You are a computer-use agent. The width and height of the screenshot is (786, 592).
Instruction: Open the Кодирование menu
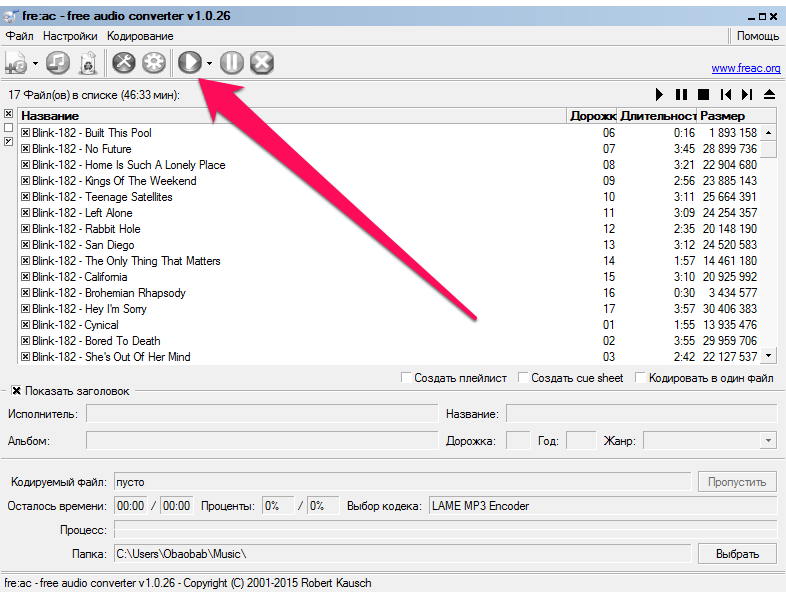pos(140,36)
